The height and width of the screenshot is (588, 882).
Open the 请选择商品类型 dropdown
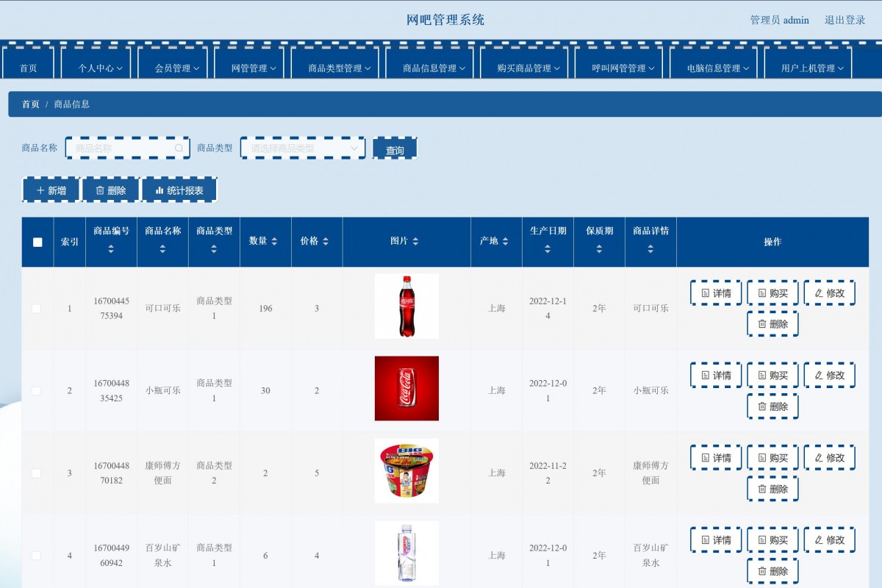point(301,147)
